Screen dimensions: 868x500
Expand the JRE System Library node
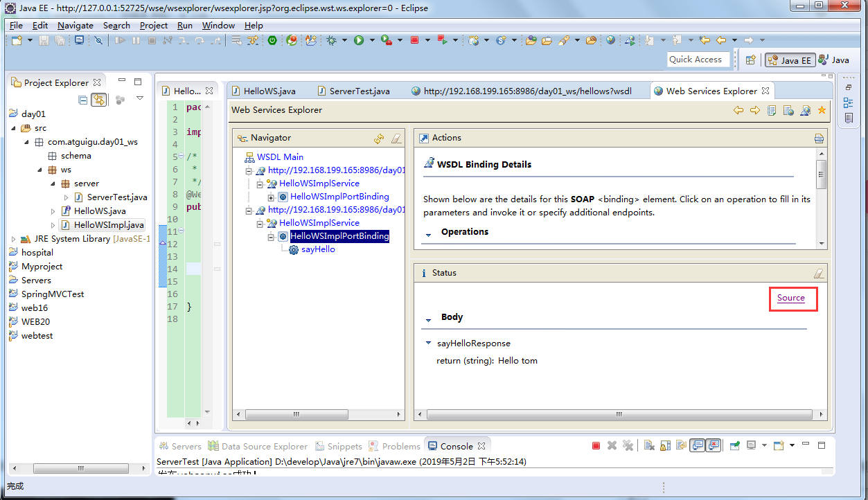[x=14, y=239]
